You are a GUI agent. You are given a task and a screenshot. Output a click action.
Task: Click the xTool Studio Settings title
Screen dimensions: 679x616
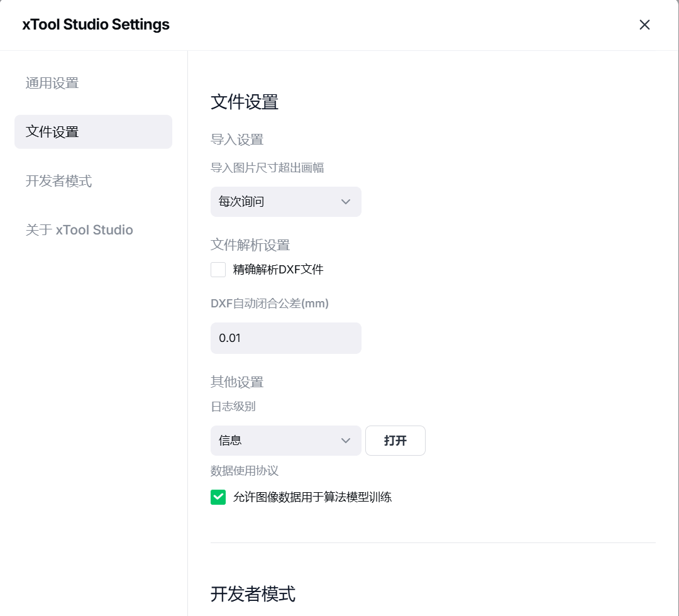coord(96,25)
